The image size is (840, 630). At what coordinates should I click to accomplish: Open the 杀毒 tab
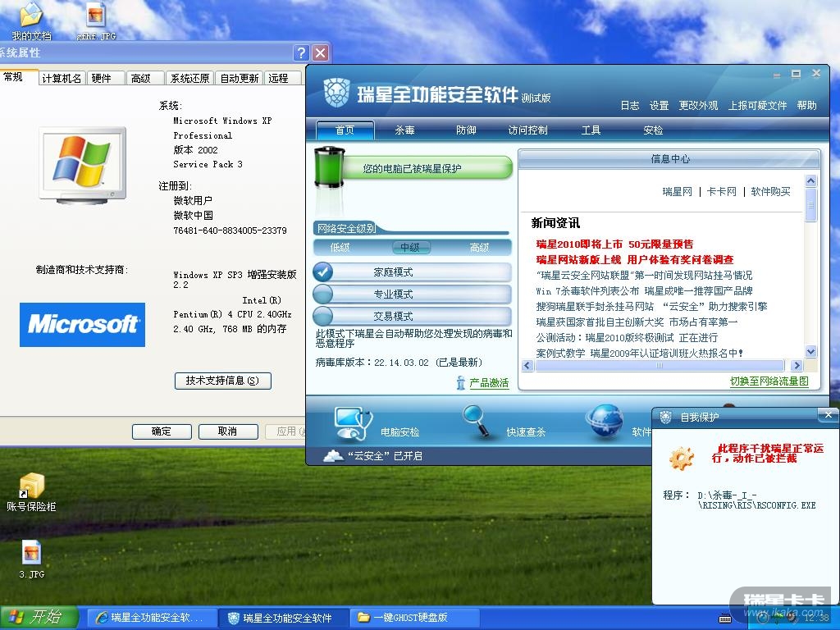coord(404,130)
